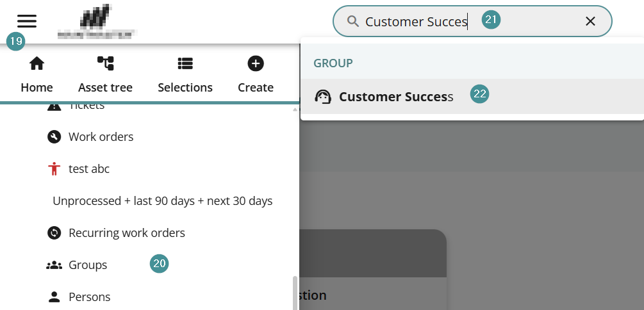Open Work orders from sidebar
The width and height of the screenshot is (644, 310).
pyautogui.click(x=101, y=137)
